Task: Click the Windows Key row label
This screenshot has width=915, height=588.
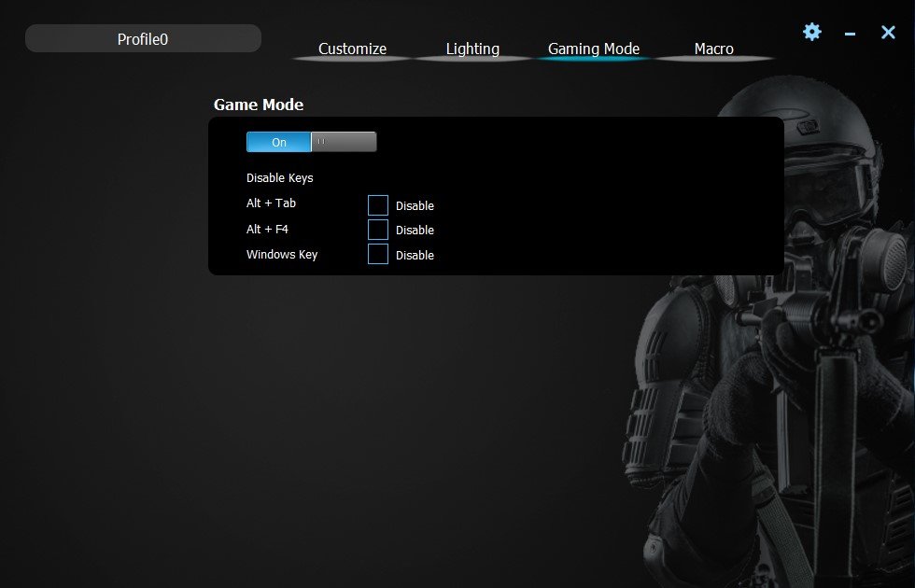Action: click(x=282, y=254)
